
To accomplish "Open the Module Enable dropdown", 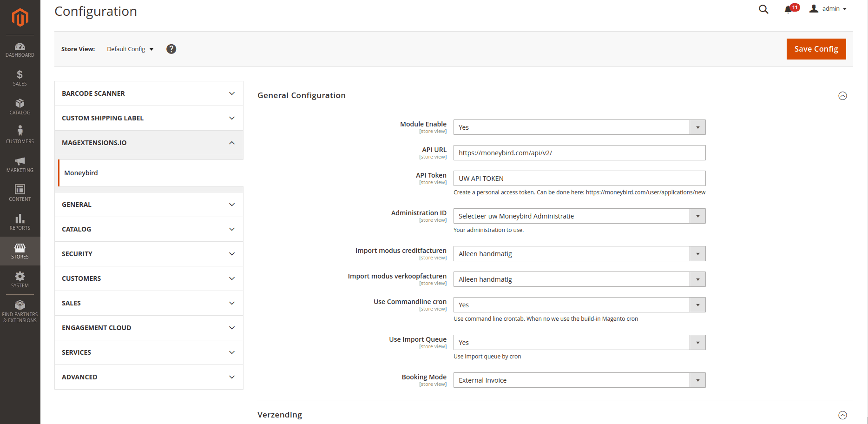I will [x=579, y=127].
